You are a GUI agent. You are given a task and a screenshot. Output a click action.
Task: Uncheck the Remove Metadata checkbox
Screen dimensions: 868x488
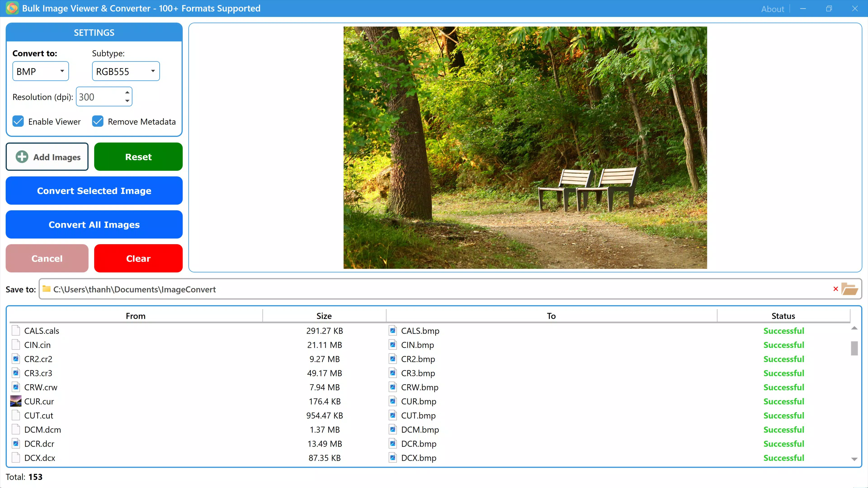(x=98, y=121)
